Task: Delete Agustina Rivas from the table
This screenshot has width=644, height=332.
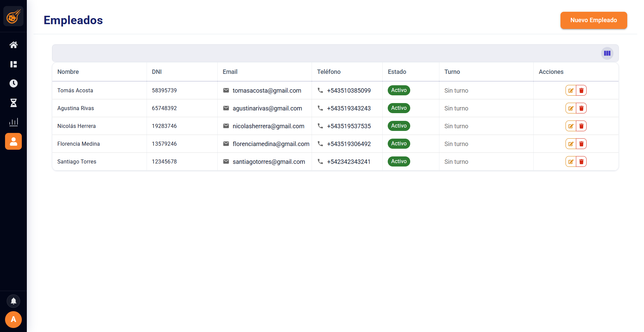Action: click(581, 108)
